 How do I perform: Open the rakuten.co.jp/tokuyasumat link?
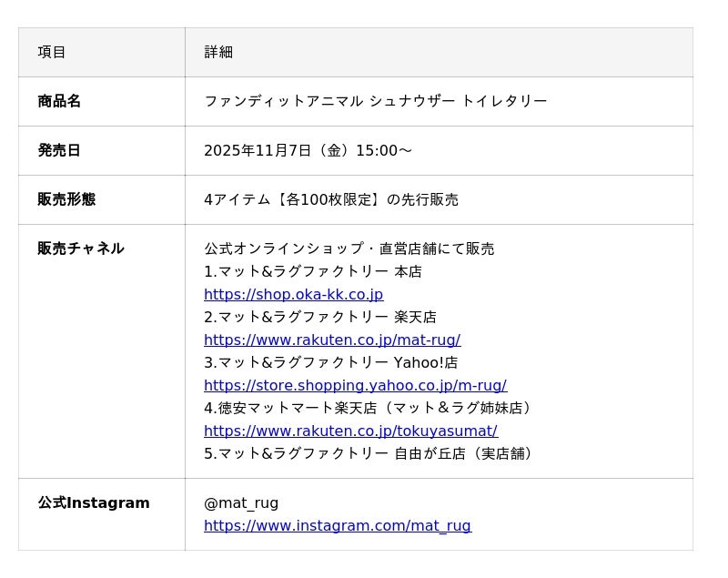point(350,431)
